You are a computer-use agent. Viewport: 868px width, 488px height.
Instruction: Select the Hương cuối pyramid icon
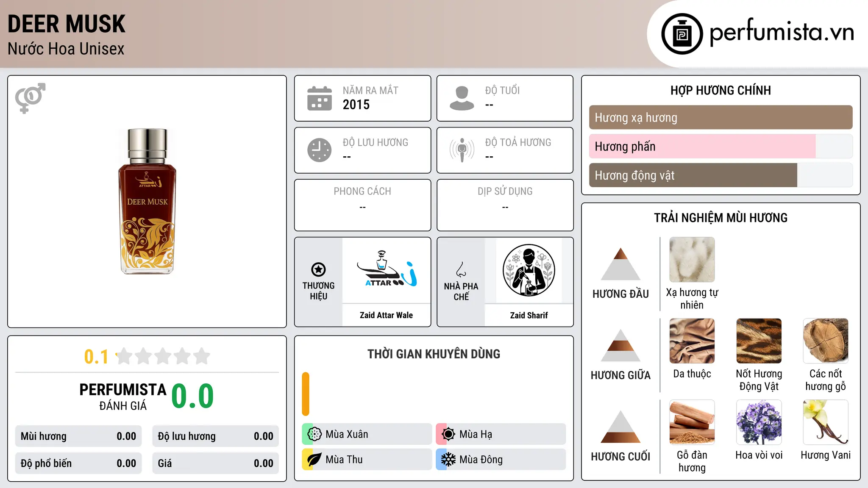click(x=620, y=427)
